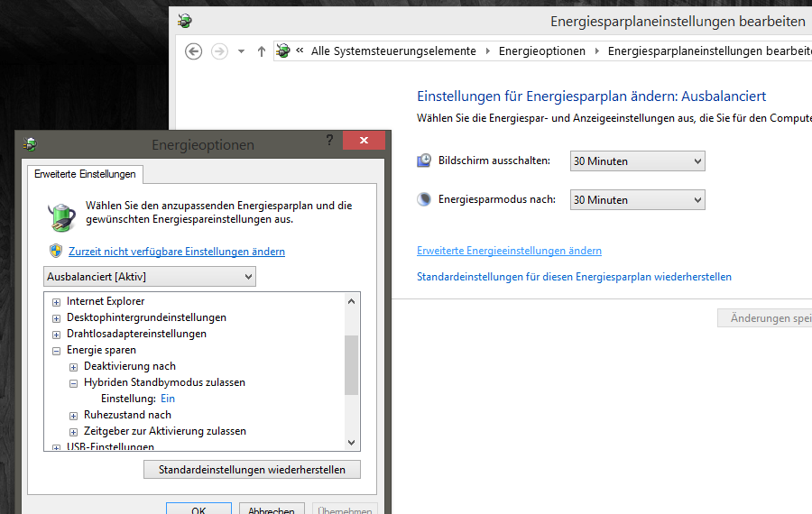Select the Ruhezustand nach label
812x514 pixels.
click(127, 415)
